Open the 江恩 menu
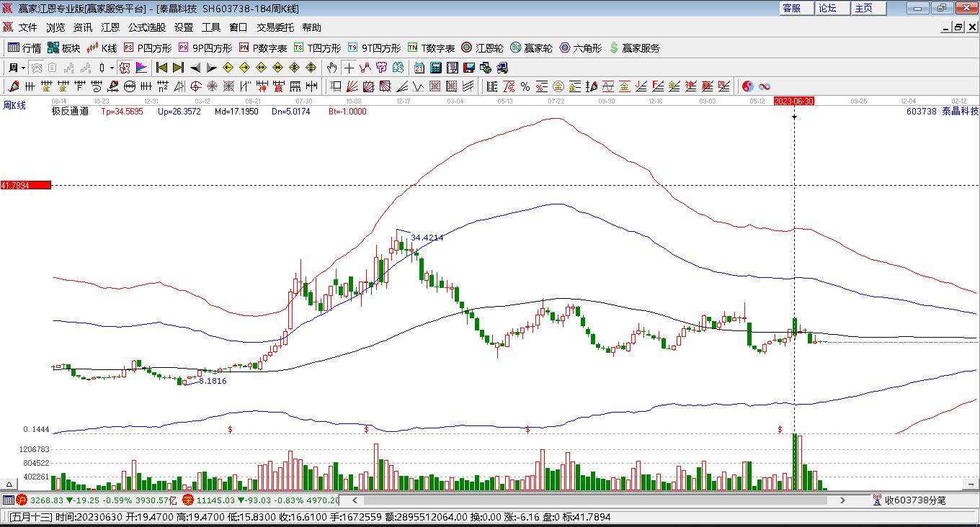Image resolution: width=980 pixels, height=527 pixels. (x=110, y=27)
